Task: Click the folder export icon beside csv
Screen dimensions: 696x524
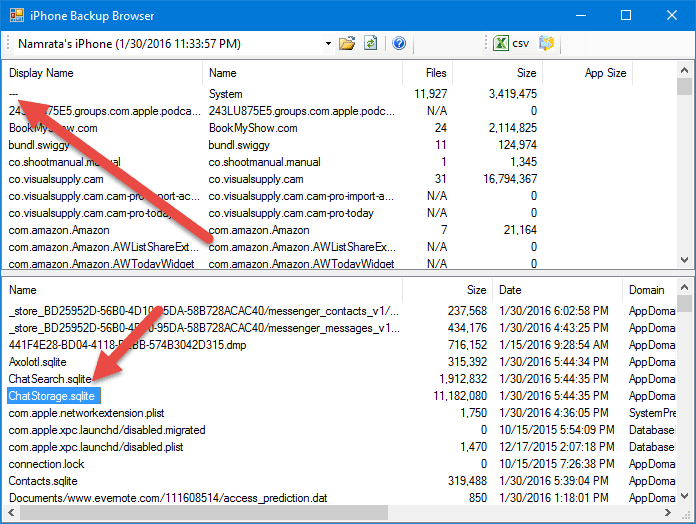Action: pos(546,43)
